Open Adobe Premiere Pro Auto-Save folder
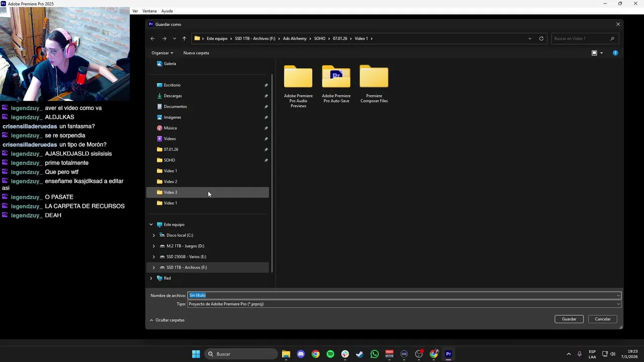 click(x=336, y=84)
